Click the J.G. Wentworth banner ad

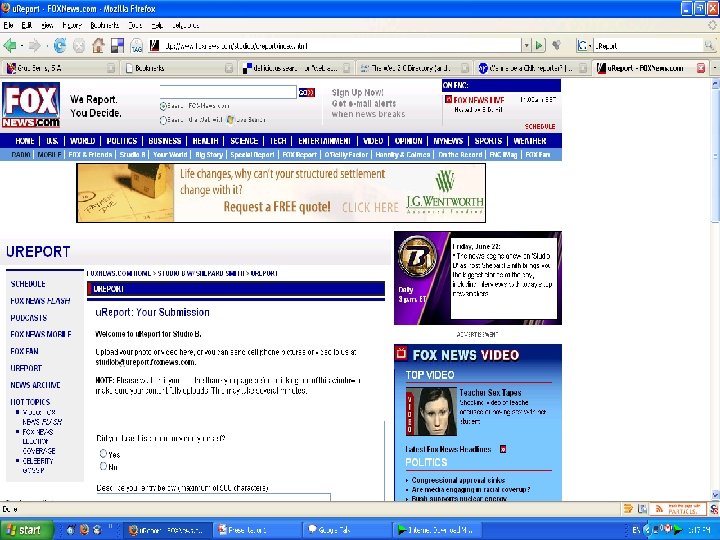click(x=281, y=193)
